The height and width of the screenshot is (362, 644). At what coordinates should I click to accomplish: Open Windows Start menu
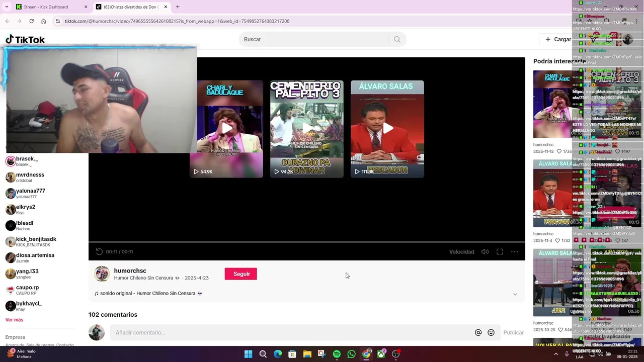(x=248, y=354)
